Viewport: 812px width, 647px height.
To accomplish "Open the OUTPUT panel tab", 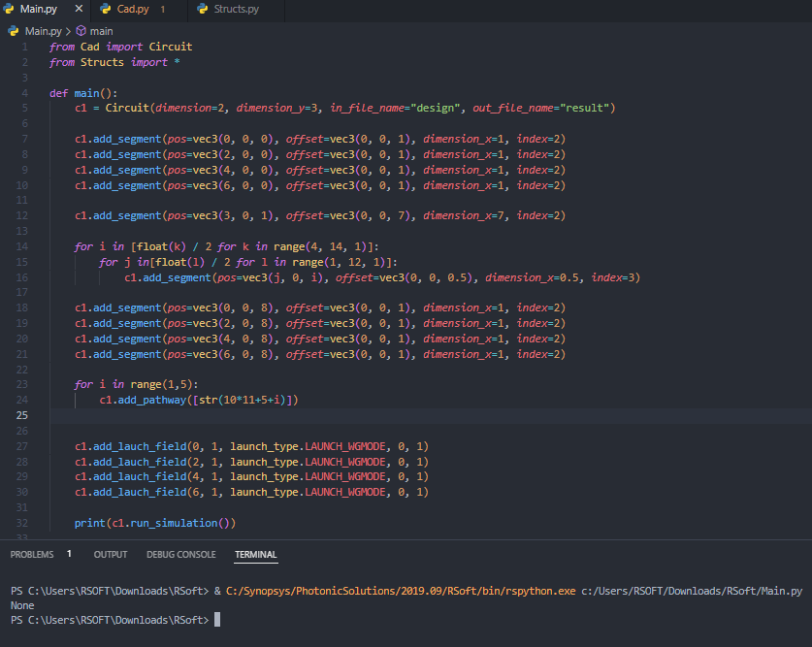I will [111, 554].
